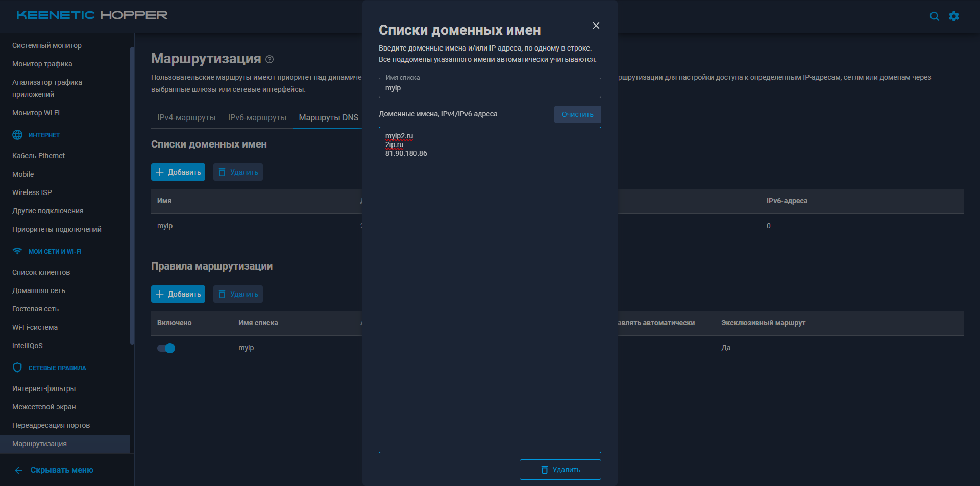The width and height of the screenshot is (980, 486).
Task: Select the Маршруты DNS tab
Action: (328, 118)
